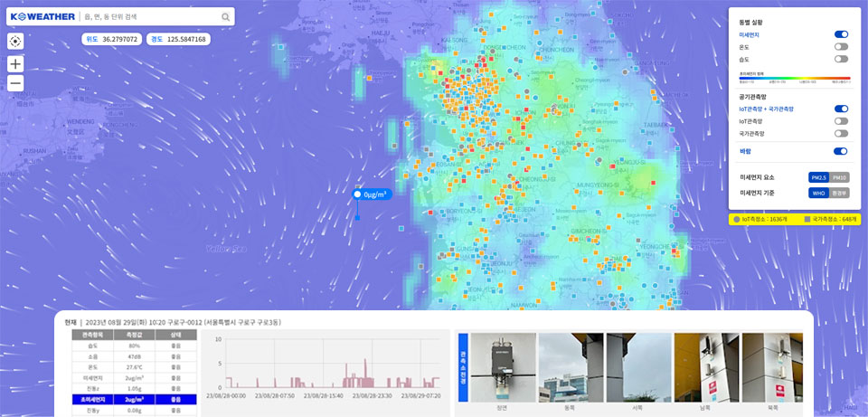The height and width of the screenshot is (417, 868).
Task: Click the current location target icon
Action: coord(15,41)
